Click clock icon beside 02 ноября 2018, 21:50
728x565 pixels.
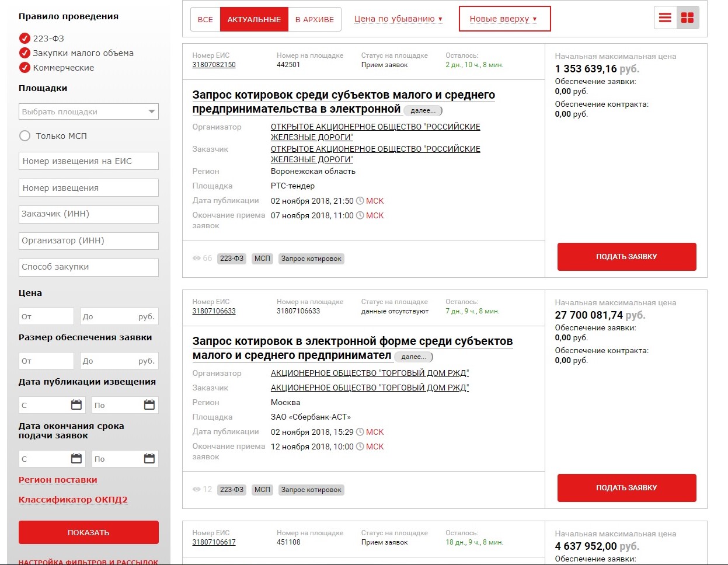coord(360,201)
